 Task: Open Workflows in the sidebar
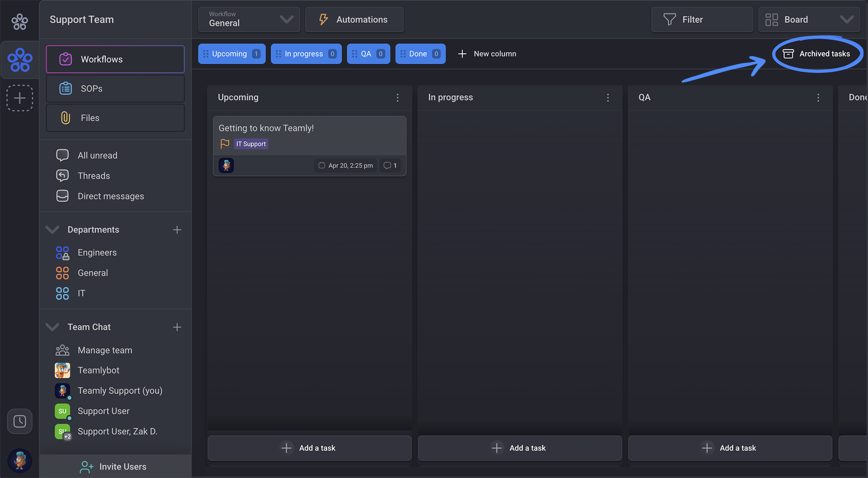point(115,59)
